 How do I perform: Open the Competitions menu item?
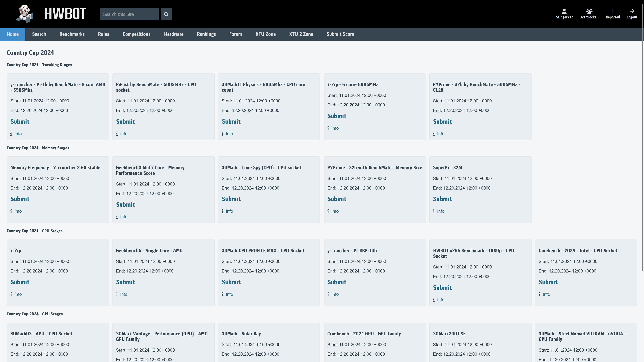coord(137,34)
